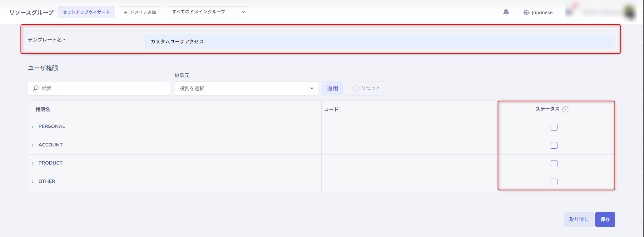Screen dimensions: 644x237
Task: Expand the PERSONAL permission row
Action: pyautogui.click(x=32, y=127)
